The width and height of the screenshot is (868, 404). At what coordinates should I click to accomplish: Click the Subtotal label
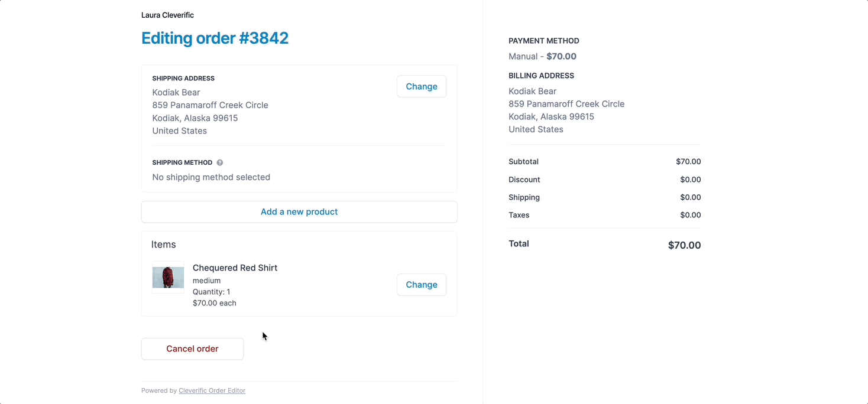click(x=523, y=162)
